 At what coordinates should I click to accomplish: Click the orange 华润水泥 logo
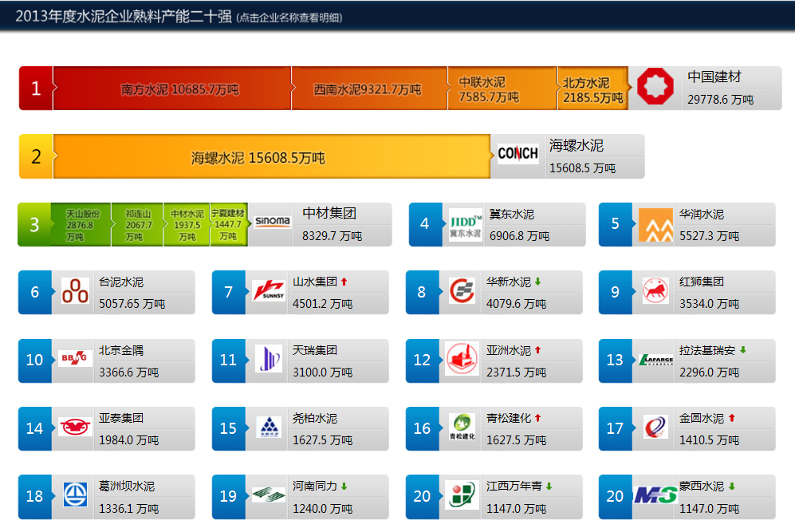click(x=655, y=225)
